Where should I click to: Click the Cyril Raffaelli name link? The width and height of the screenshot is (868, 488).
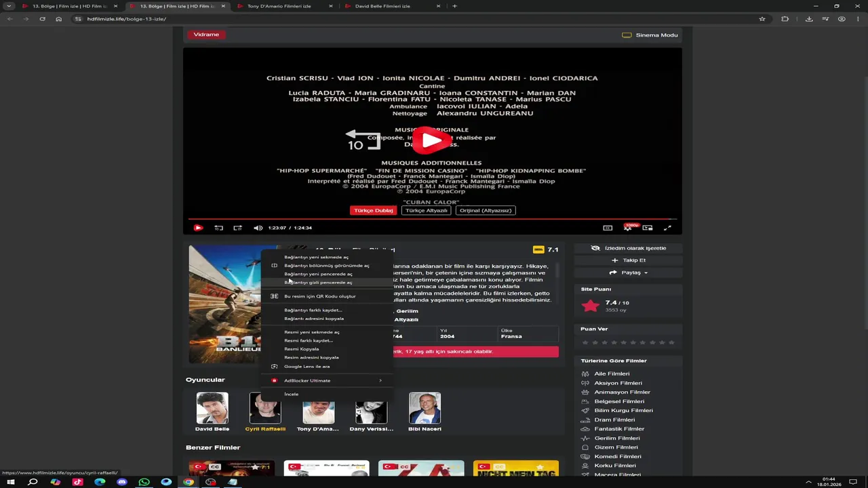(x=265, y=429)
